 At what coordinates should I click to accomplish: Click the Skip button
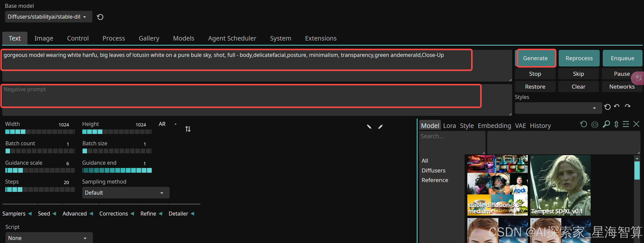(x=578, y=74)
